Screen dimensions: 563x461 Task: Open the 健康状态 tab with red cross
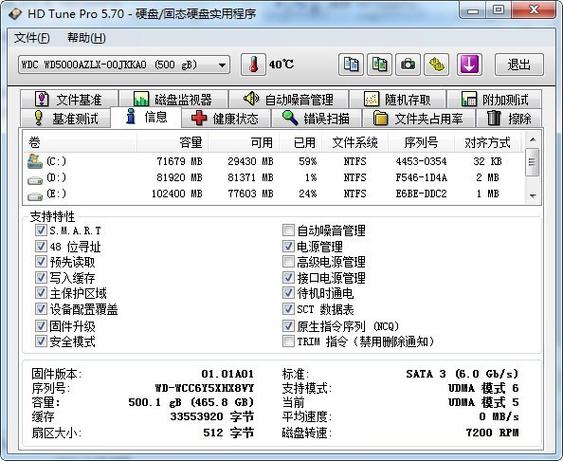[226, 118]
